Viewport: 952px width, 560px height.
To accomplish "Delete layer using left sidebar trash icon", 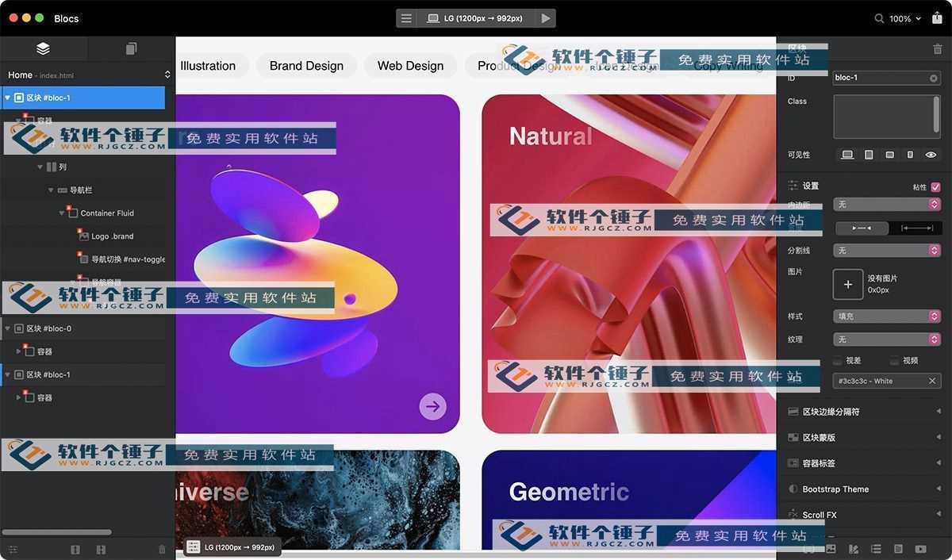I will (162, 549).
